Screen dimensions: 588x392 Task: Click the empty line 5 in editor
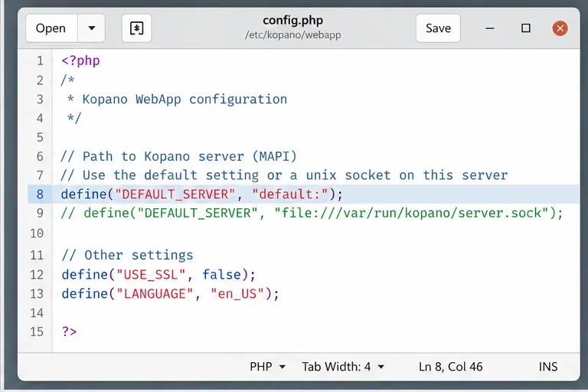316,137
